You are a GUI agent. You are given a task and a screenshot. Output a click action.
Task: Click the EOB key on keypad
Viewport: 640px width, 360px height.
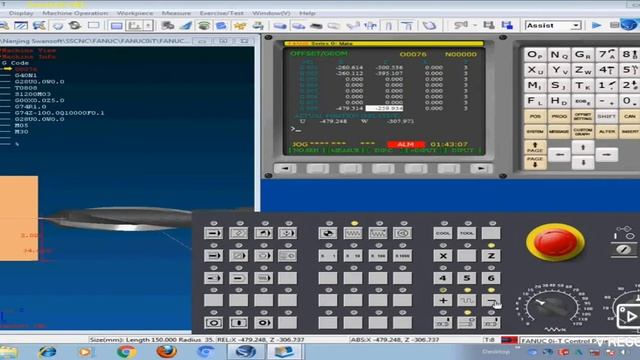583,101
